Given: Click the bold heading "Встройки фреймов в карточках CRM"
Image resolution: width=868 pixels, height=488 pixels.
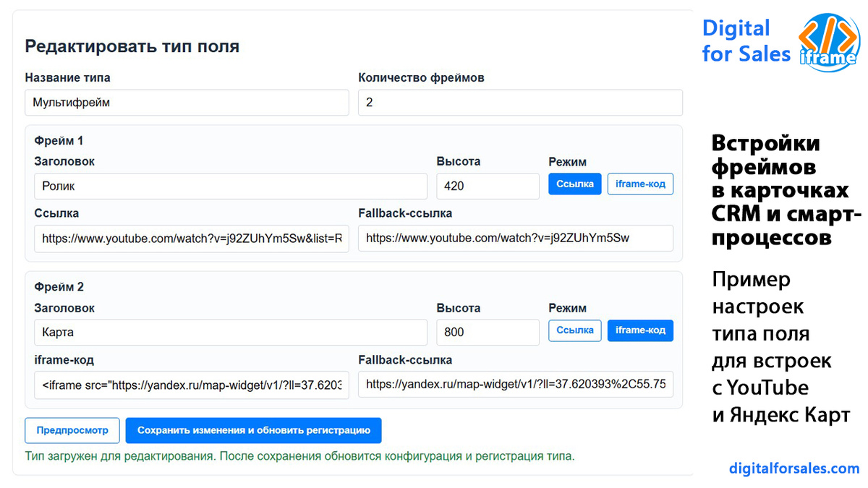Looking at the screenshot, I should [x=785, y=191].
